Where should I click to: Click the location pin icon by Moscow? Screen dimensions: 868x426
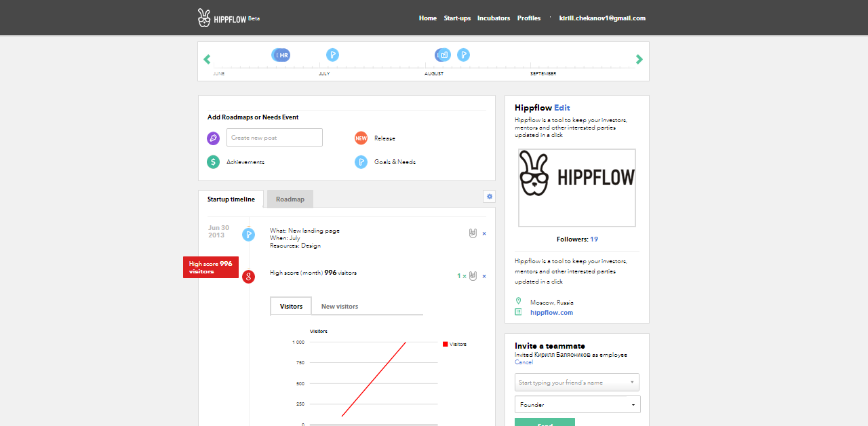(x=518, y=301)
